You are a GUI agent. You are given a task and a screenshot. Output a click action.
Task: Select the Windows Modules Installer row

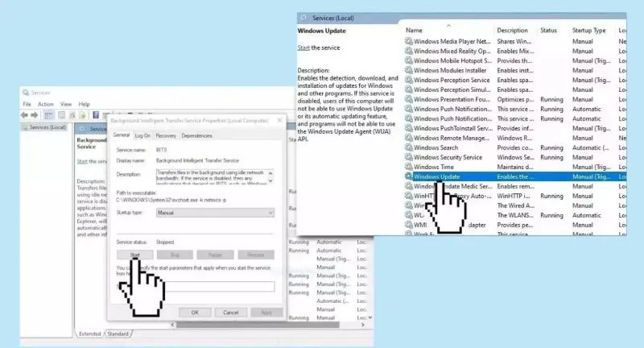(515, 70)
